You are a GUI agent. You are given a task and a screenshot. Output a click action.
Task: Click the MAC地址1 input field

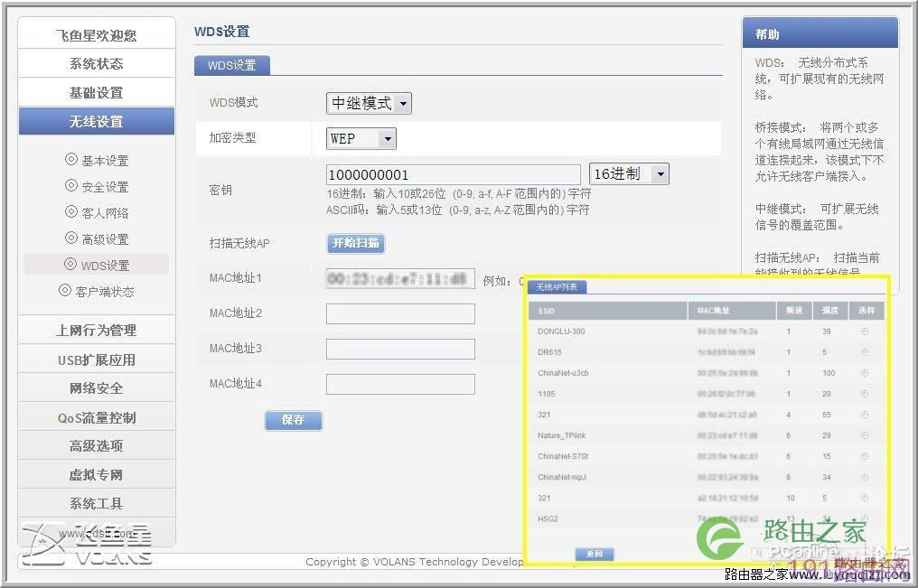coord(400,278)
